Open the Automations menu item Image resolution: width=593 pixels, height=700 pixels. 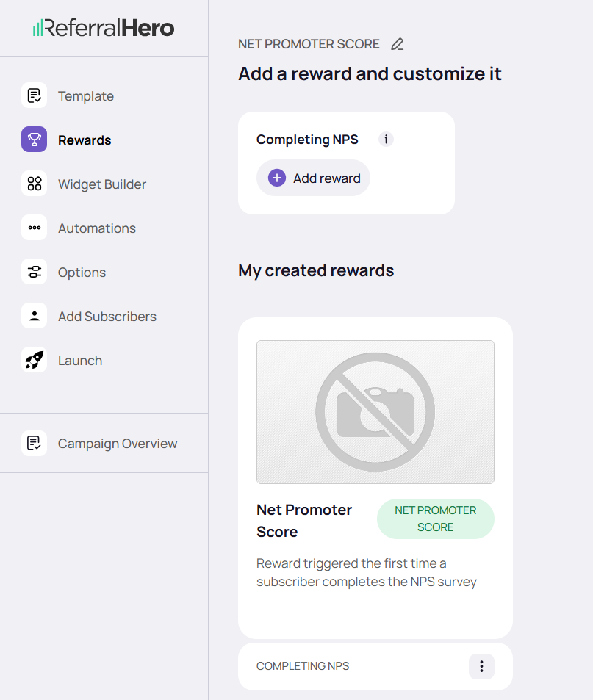tap(97, 228)
